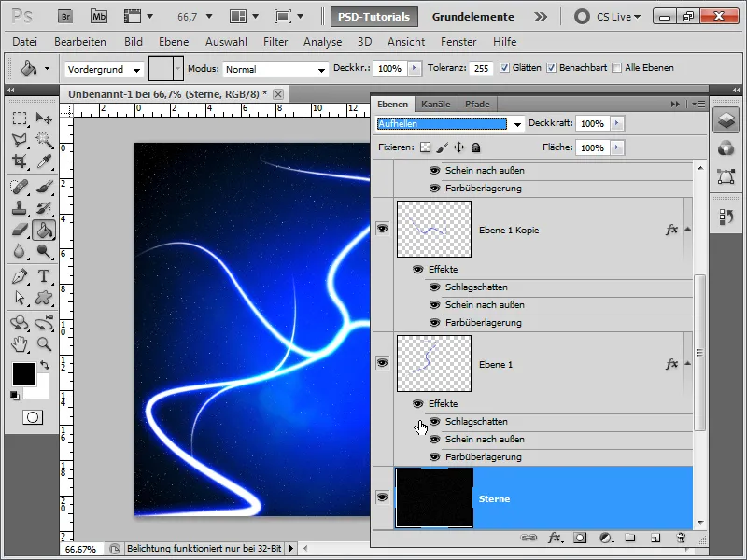Hide Farbüberlagerung effect of Ebene 1
Viewport: 747px width, 560px height.
[x=434, y=457]
